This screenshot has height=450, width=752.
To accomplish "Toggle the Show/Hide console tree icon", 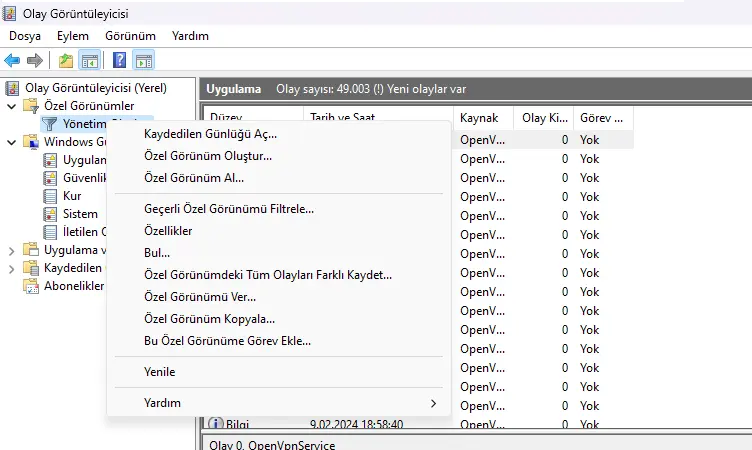I will click(90, 61).
